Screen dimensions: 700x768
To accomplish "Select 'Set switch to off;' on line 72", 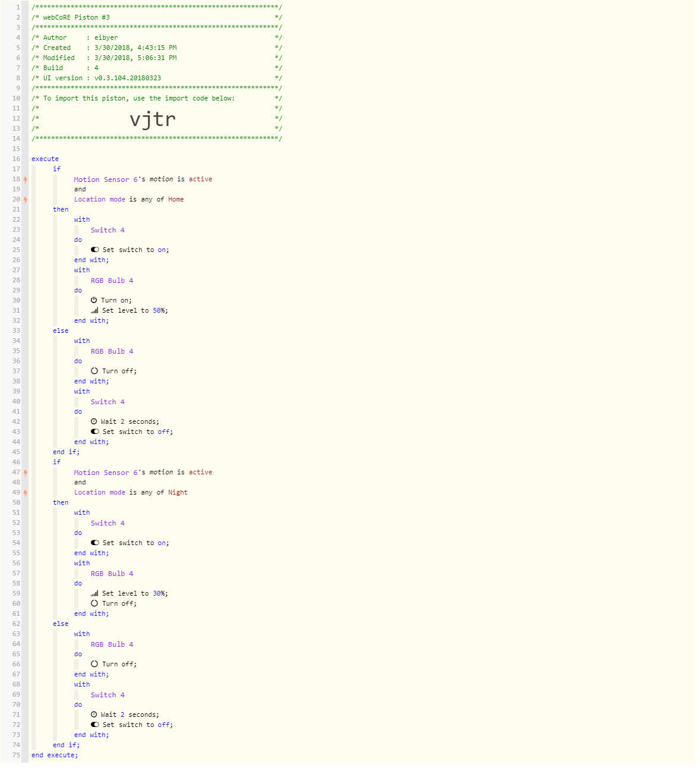I will [138, 725].
